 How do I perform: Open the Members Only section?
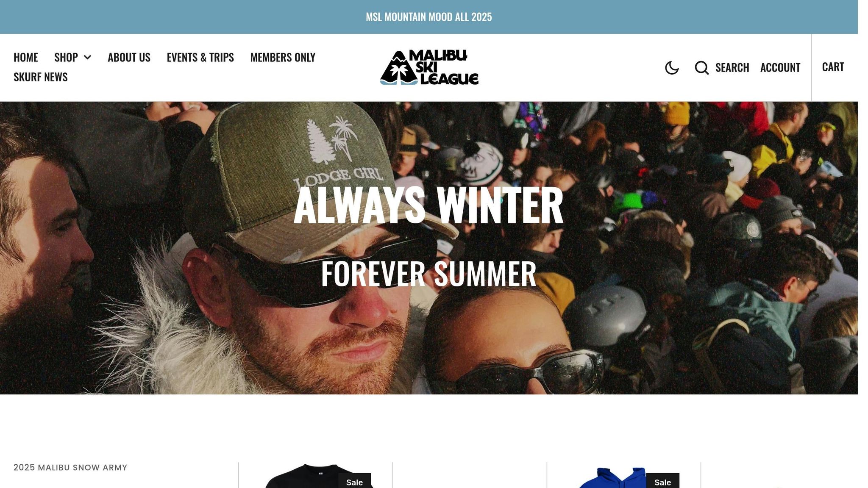(283, 57)
